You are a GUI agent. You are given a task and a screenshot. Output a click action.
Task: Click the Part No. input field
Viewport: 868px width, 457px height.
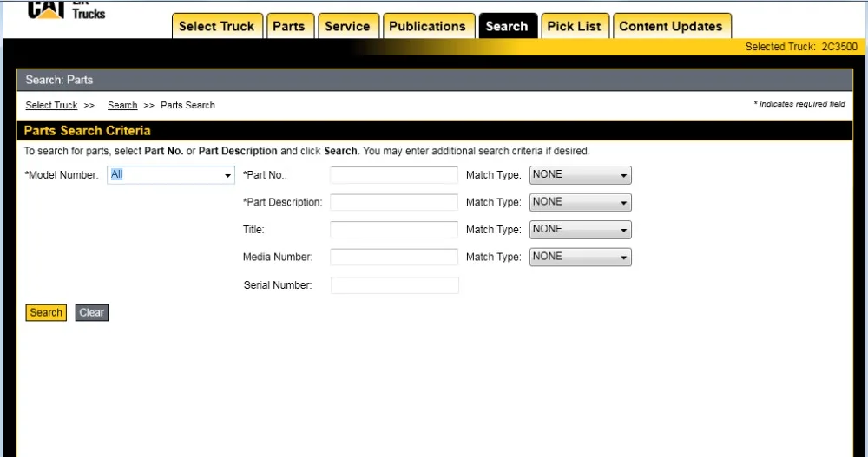[393, 175]
